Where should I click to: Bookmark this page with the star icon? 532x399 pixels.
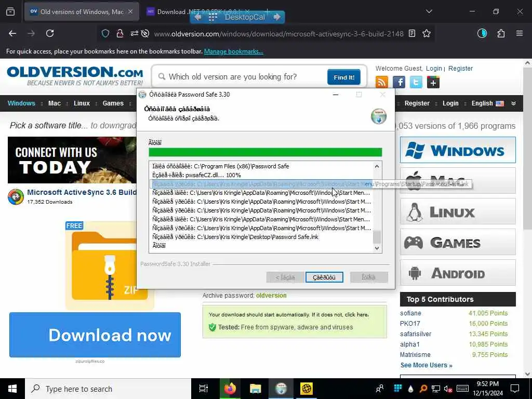coord(427,33)
